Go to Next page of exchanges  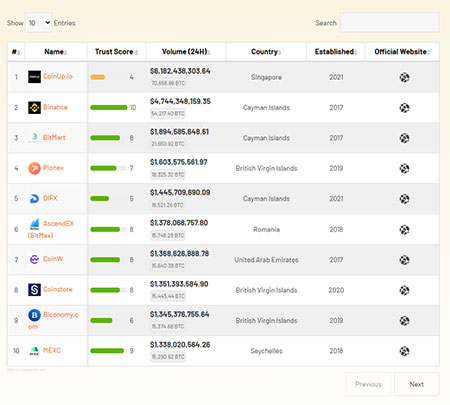point(417,384)
